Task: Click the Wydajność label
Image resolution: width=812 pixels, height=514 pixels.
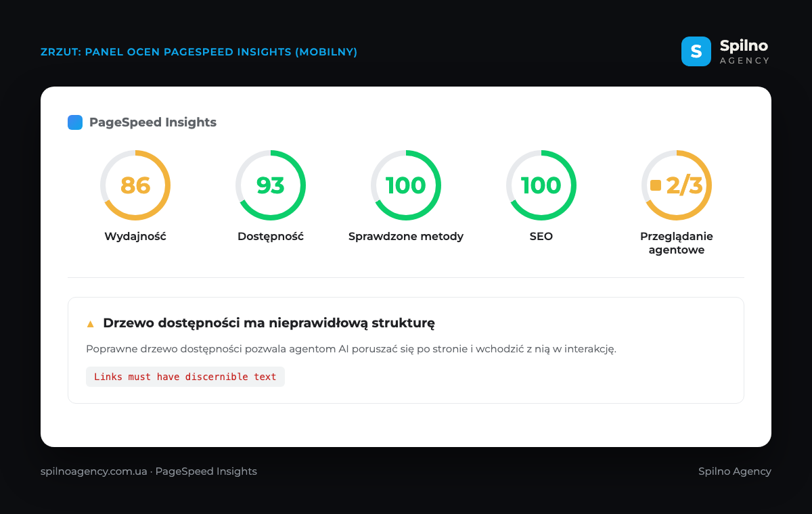Action: [x=135, y=237]
